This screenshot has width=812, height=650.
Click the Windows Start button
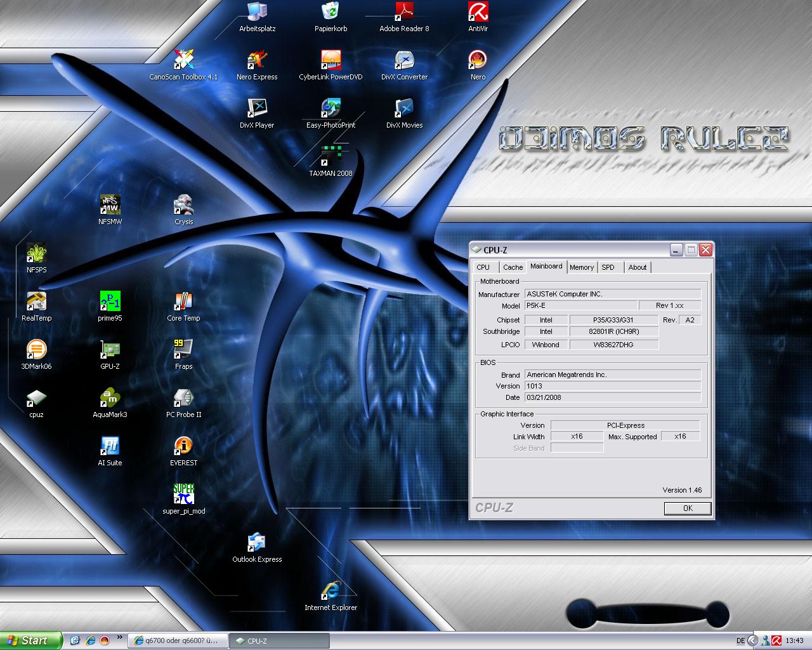pyautogui.click(x=31, y=640)
